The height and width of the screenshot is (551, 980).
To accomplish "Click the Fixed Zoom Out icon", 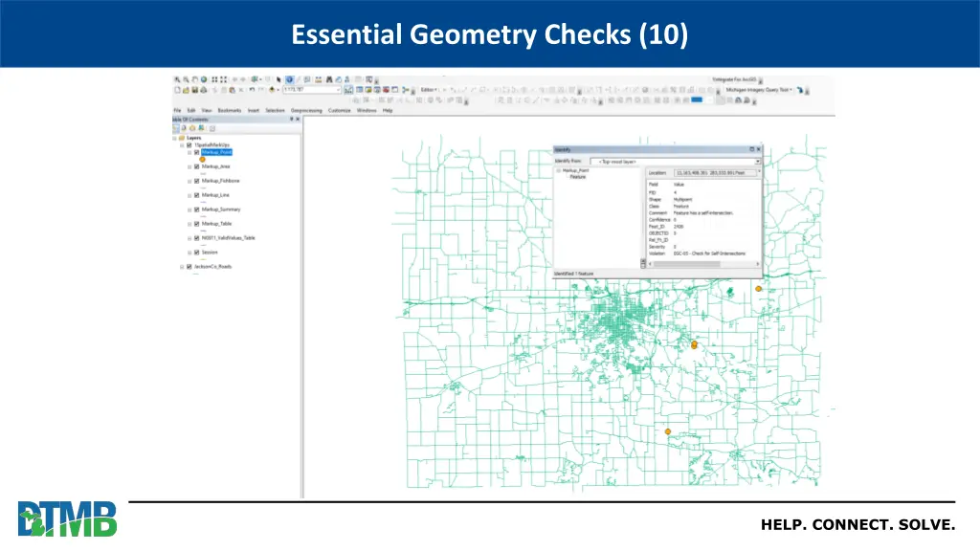I will (x=223, y=80).
